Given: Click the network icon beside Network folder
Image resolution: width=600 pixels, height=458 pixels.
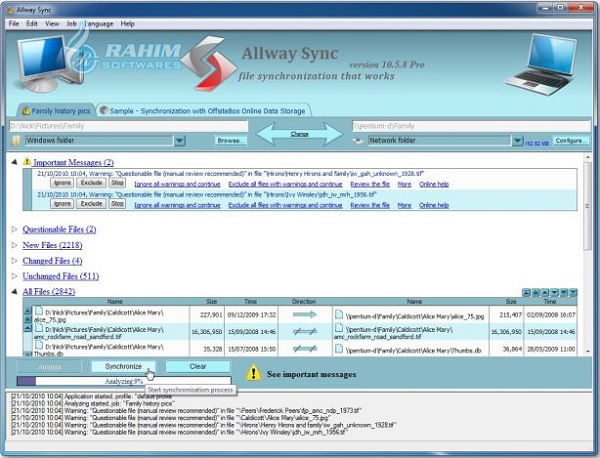Looking at the screenshot, I should click(358, 141).
